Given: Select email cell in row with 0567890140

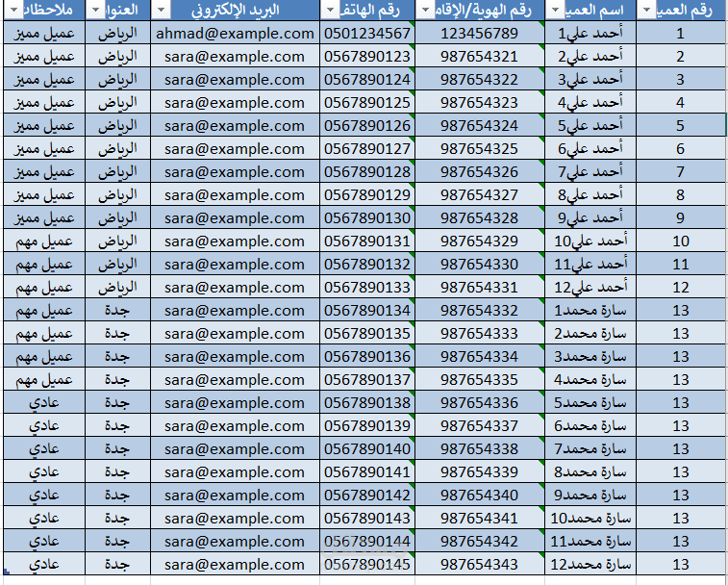Looking at the screenshot, I should (235, 449).
